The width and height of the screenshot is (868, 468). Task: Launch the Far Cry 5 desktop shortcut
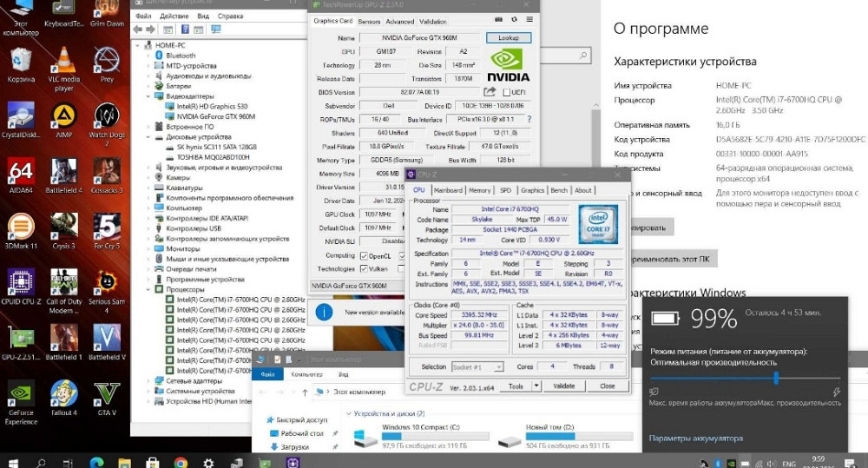(x=106, y=231)
